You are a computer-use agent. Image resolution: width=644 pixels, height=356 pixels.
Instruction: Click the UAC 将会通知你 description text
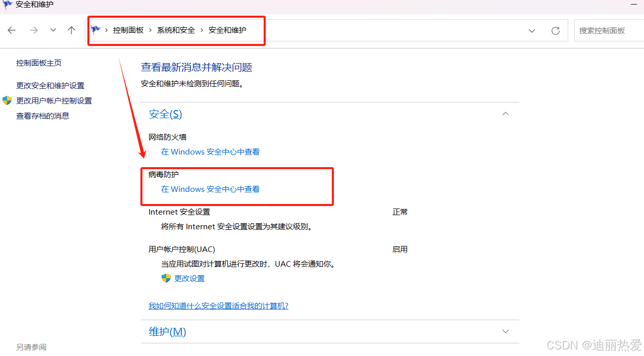(x=249, y=264)
